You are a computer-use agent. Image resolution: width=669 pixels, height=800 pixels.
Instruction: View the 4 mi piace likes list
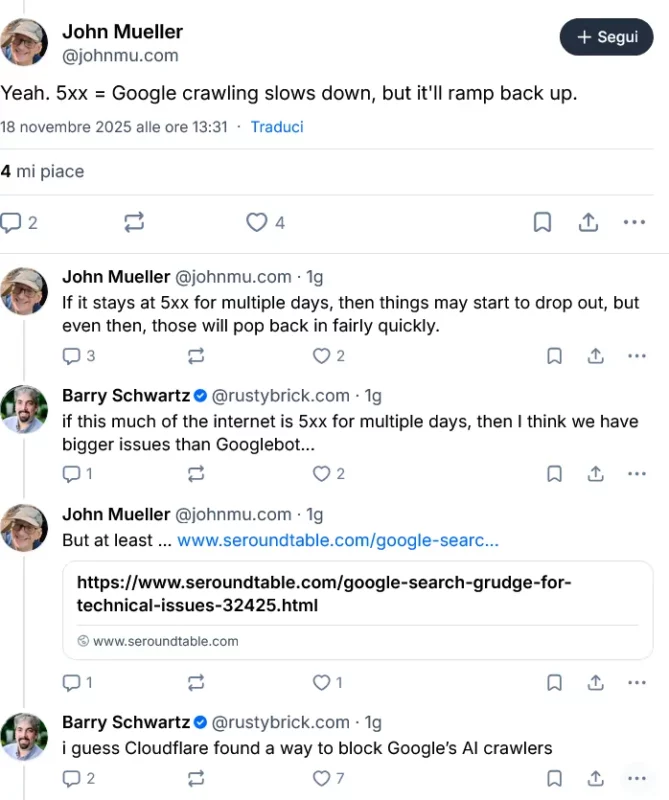(x=42, y=172)
